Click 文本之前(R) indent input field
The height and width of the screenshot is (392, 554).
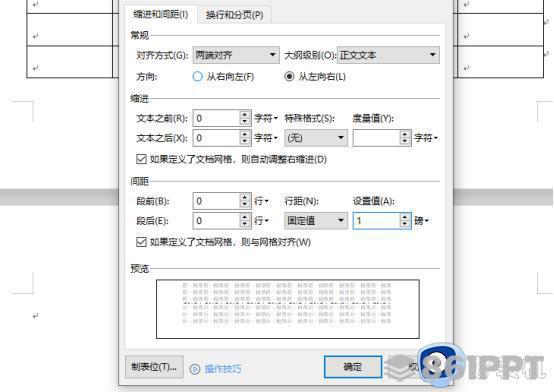pyautogui.click(x=216, y=118)
